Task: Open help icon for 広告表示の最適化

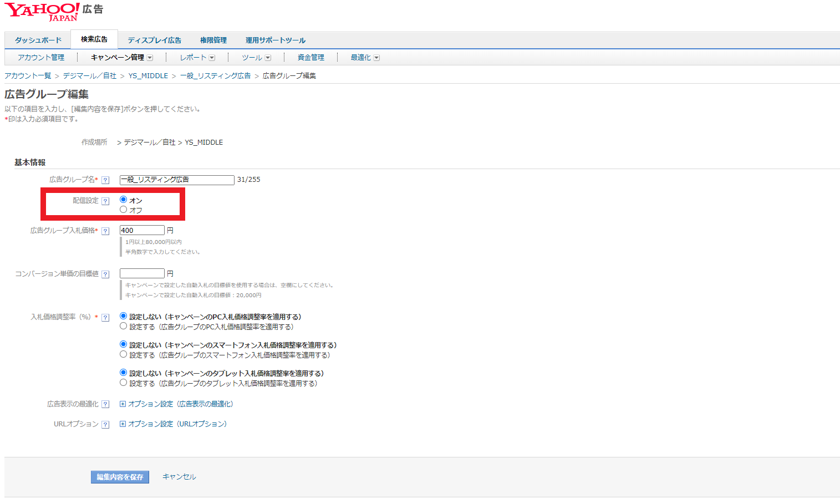Action: click(105, 405)
